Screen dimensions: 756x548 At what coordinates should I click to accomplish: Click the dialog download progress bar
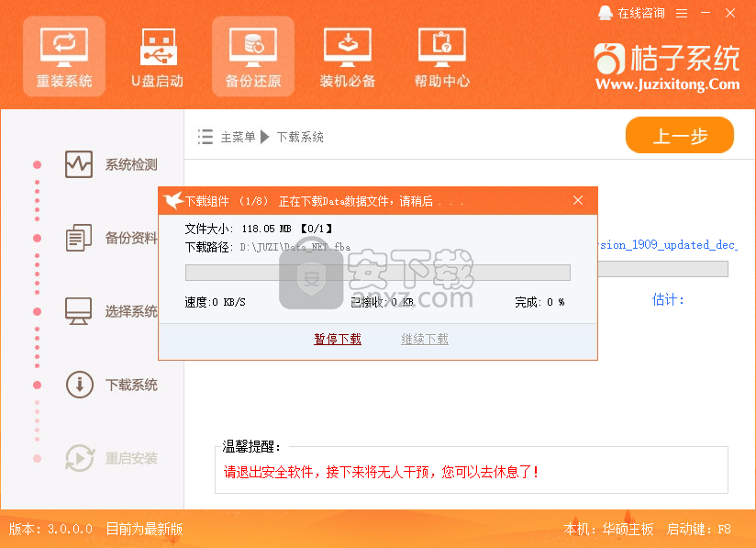[x=378, y=273]
